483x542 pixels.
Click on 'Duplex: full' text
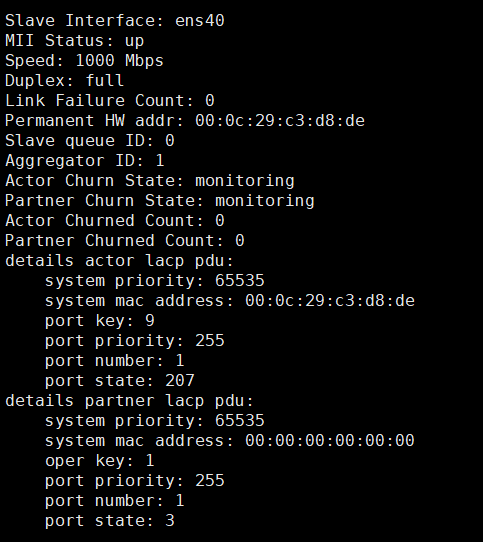(x=64, y=81)
